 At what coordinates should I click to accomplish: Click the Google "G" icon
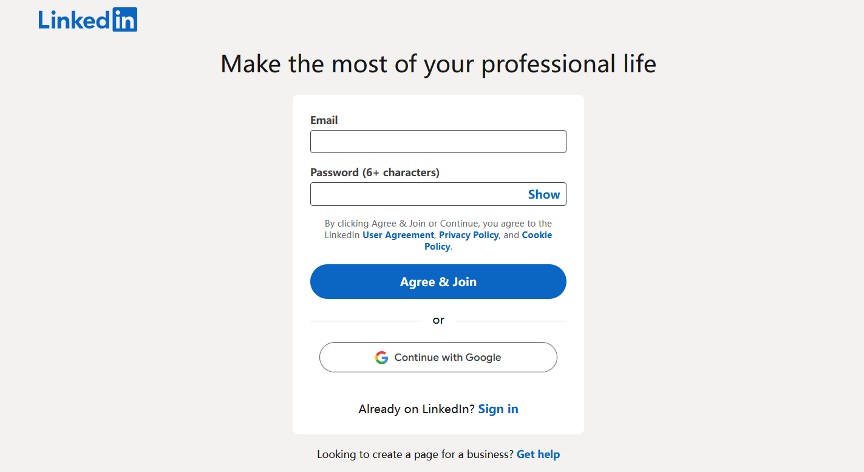[x=381, y=358]
